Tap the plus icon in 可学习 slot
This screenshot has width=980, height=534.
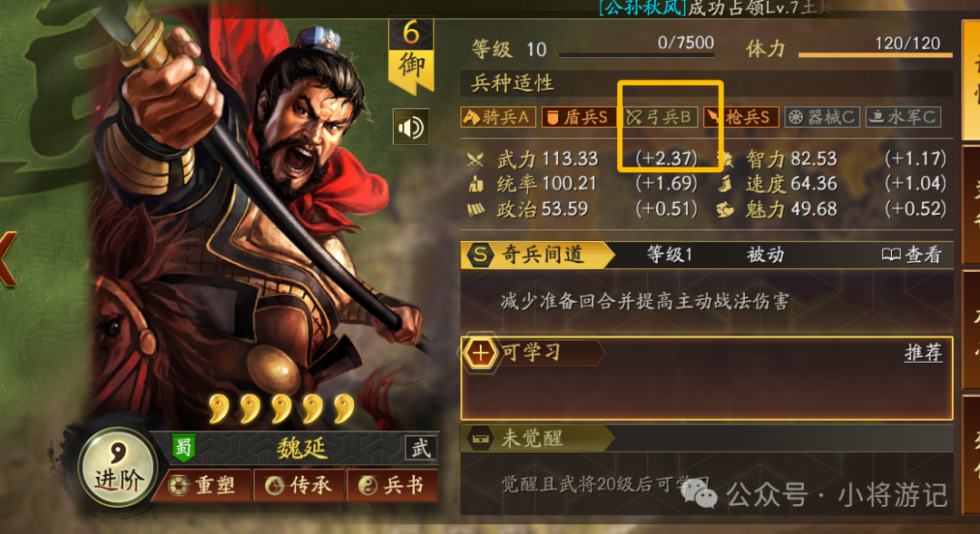pos(480,353)
